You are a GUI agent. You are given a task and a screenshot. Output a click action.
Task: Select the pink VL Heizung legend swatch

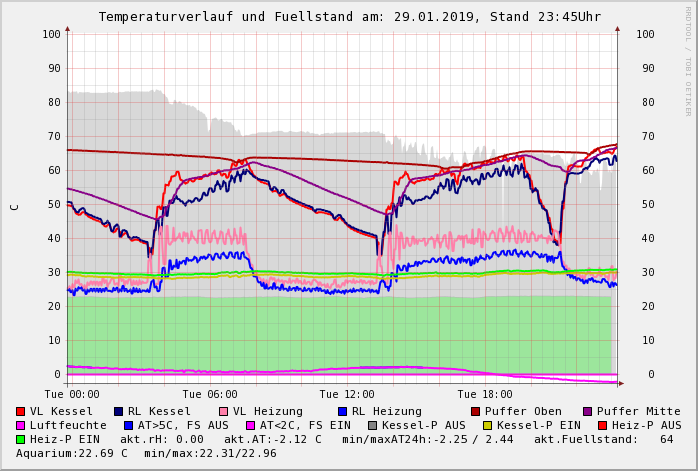pos(224,411)
